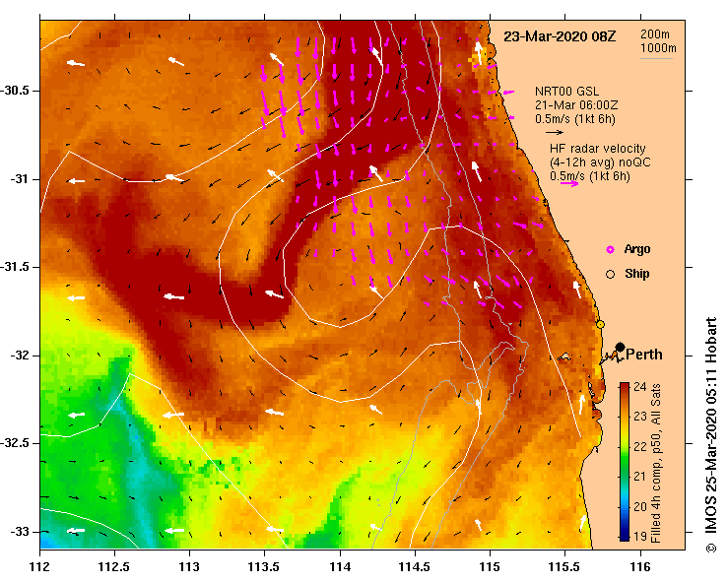Click the Perth city label
728x583 pixels.
[644, 355]
